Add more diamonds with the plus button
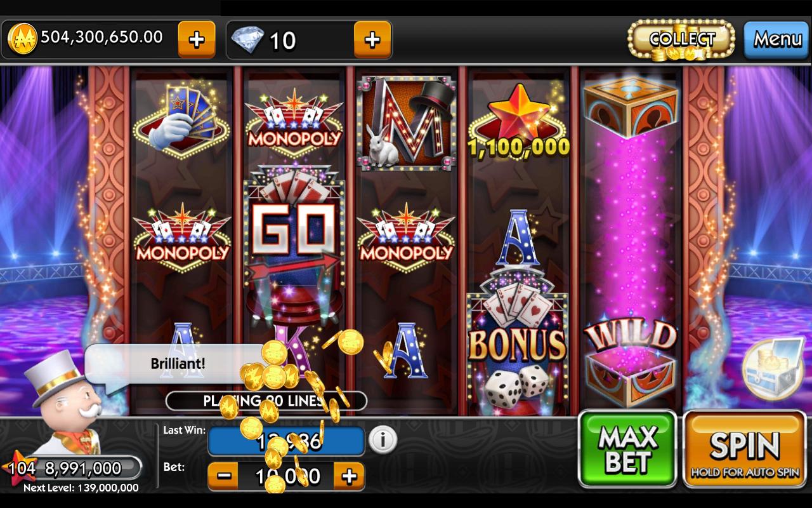 click(372, 39)
